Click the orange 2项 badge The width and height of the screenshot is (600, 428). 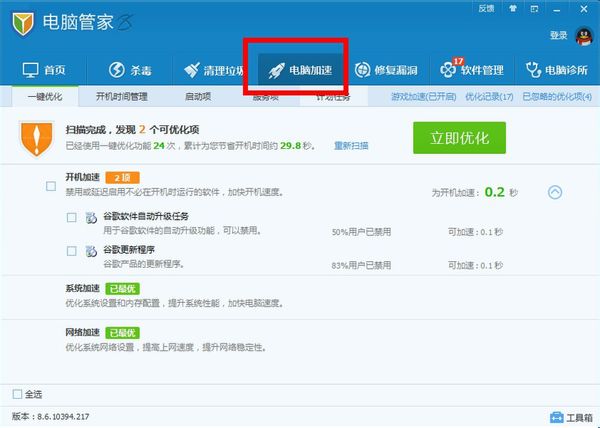tap(122, 177)
